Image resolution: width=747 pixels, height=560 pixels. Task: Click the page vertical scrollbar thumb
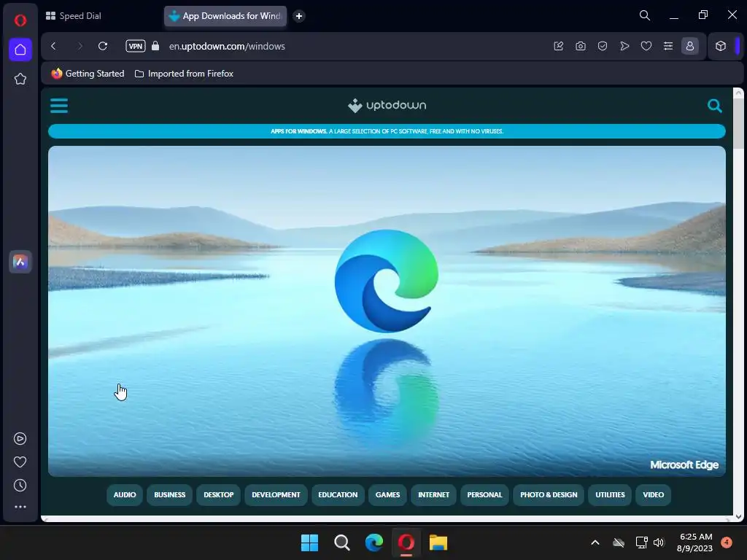[738, 124]
